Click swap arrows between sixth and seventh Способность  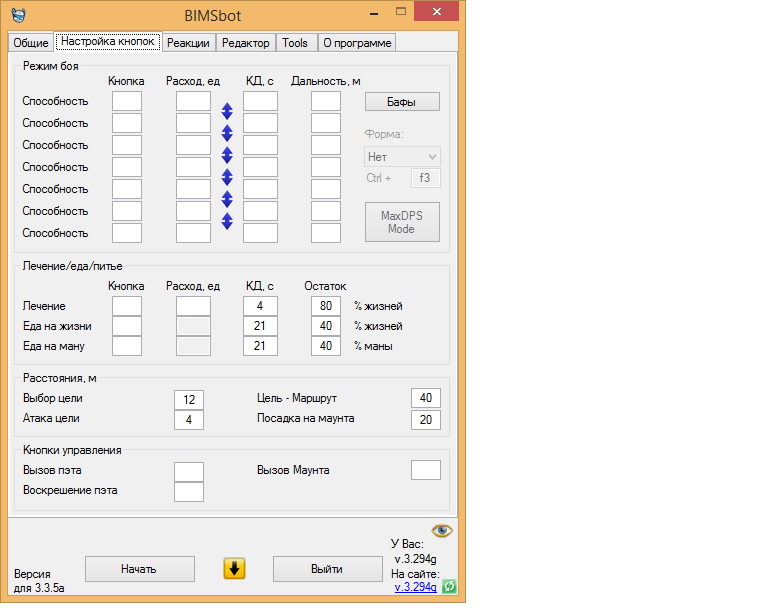[227, 221]
